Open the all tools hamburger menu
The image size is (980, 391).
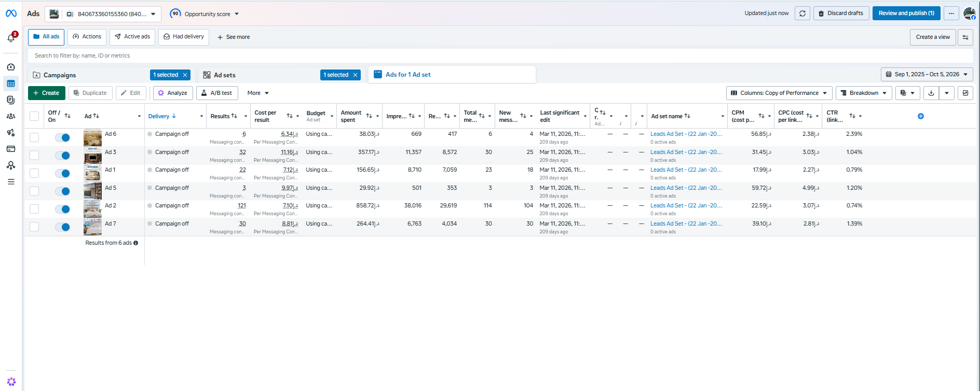[x=11, y=182]
